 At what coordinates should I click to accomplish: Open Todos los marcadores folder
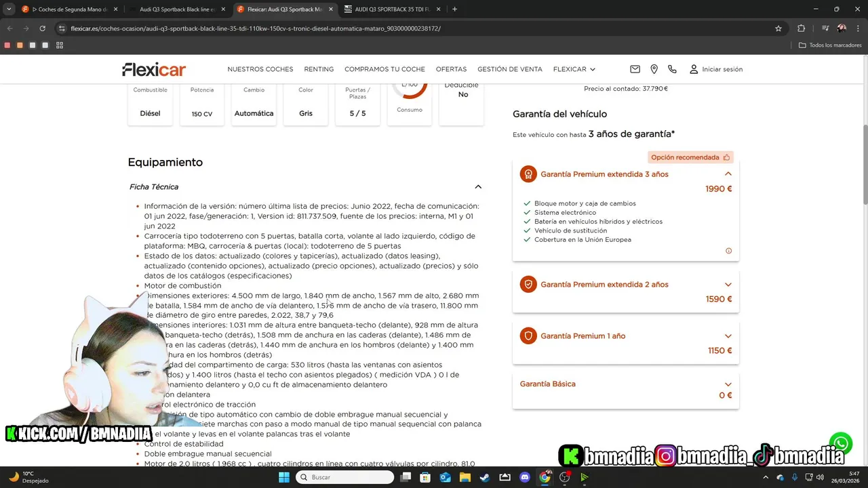[830, 45]
